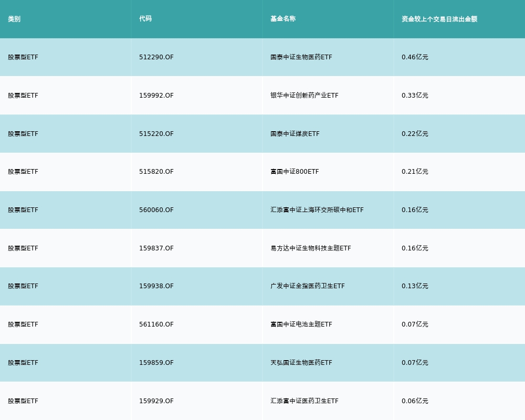525x420 pixels.
Task: Click 股票型ETF in the 512290.OF row
Action: point(23,57)
